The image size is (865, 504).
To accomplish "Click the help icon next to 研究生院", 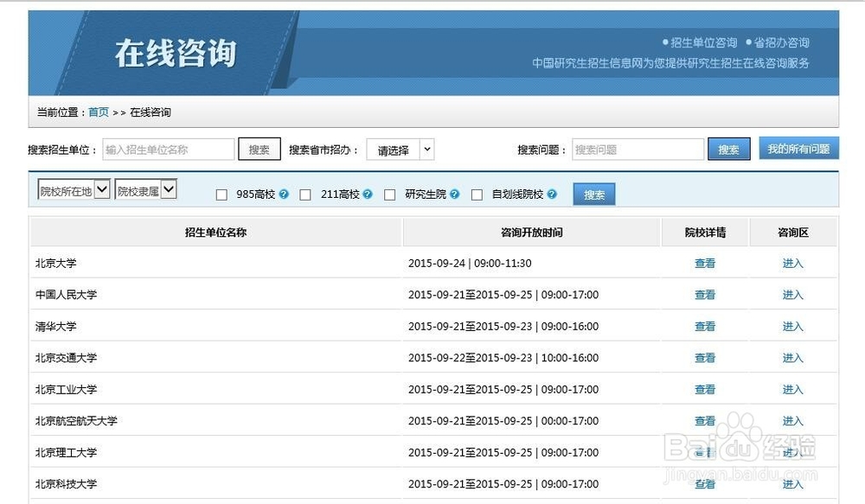I will pos(455,195).
